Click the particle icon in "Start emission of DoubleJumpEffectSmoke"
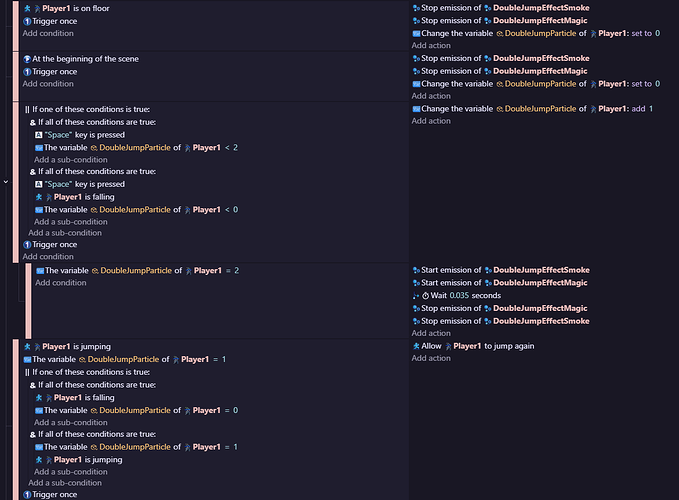 [486, 270]
